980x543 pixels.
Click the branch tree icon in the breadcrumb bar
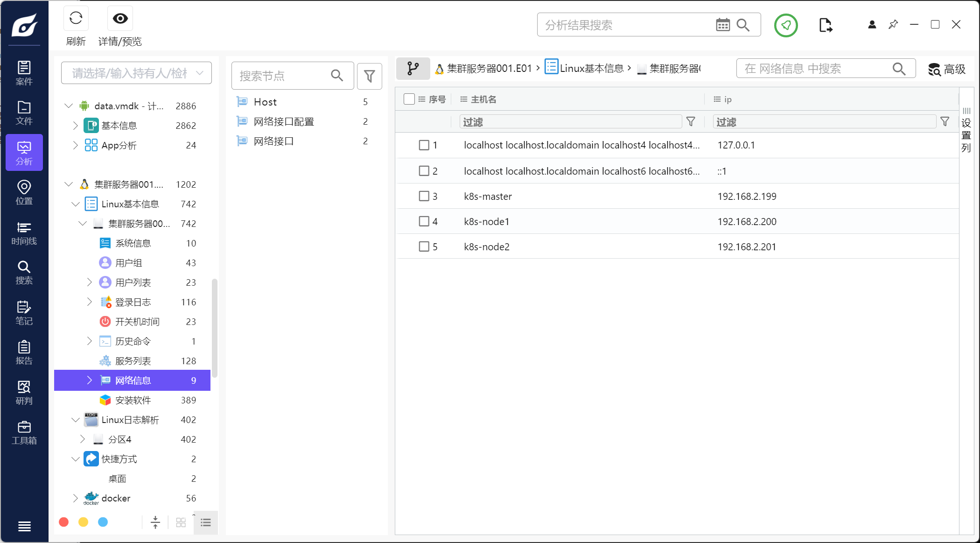(x=413, y=69)
